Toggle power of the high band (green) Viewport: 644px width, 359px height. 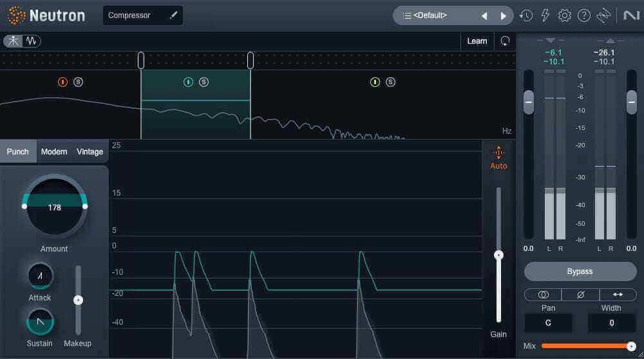tap(375, 82)
